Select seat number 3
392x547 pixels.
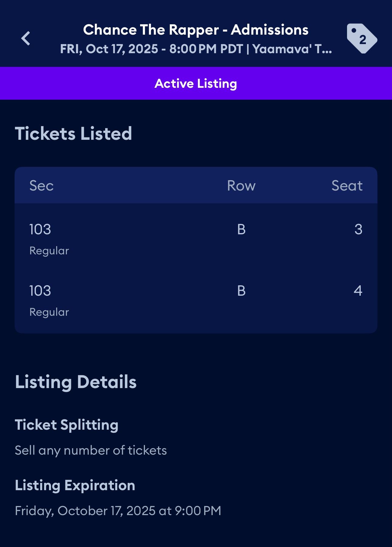358,229
